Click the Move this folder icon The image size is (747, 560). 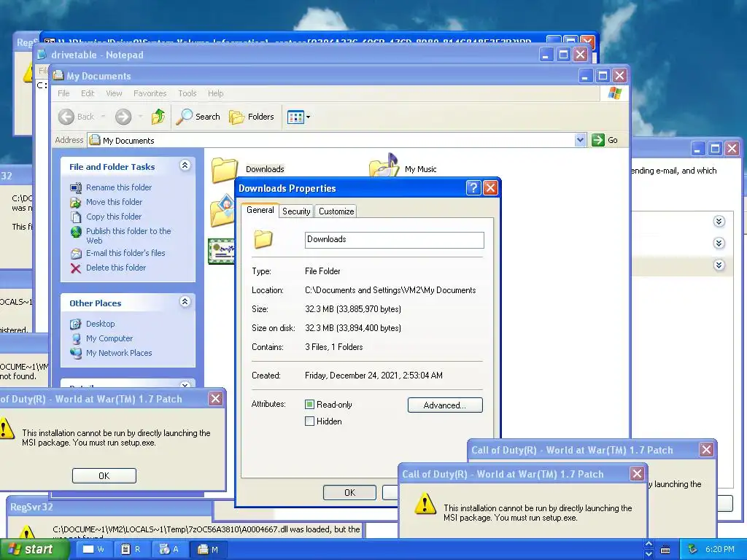(76, 203)
